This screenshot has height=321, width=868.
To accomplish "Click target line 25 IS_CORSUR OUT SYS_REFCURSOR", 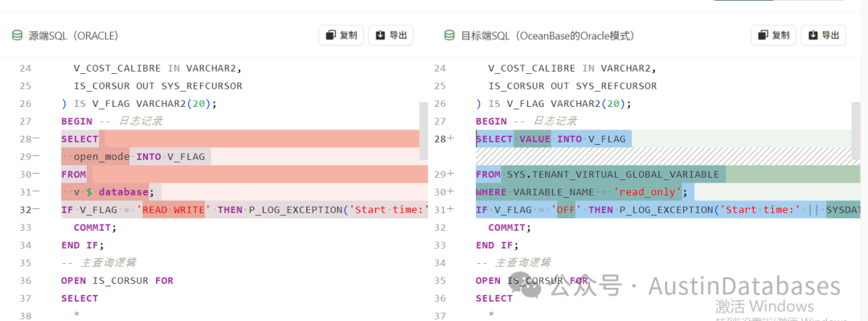I will pyautogui.click(x=572, y=86).
